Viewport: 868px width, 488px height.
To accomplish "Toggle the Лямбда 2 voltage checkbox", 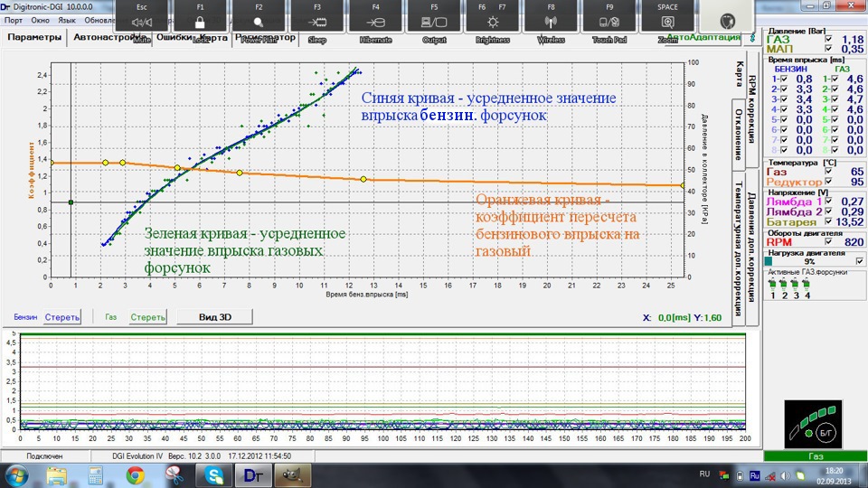I will pos(829,211).
